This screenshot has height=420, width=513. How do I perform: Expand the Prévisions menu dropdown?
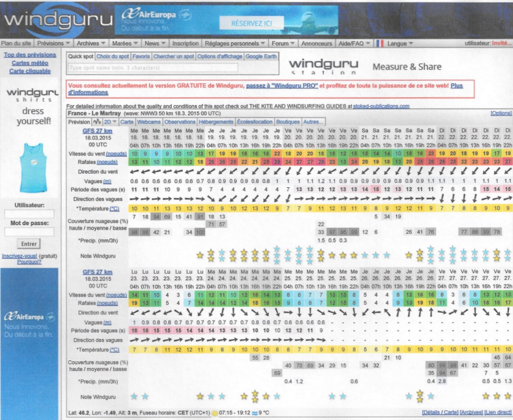[53, 43]
